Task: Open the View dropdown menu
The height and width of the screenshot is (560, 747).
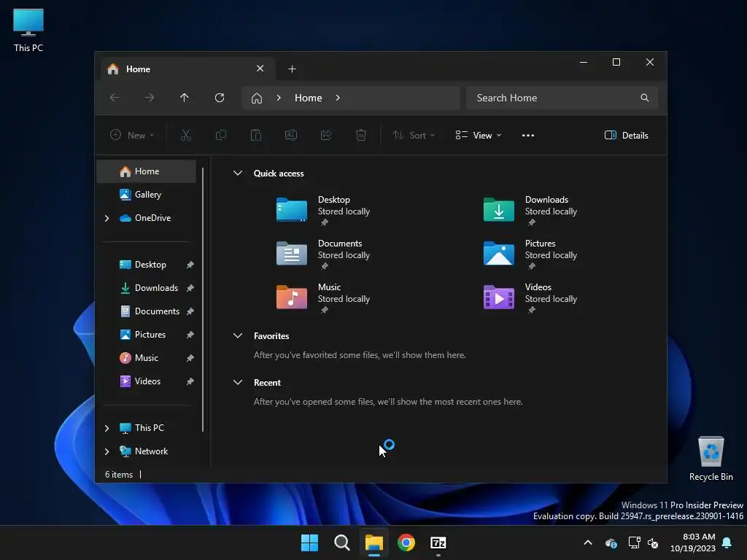Action: (x=479, y=135)
